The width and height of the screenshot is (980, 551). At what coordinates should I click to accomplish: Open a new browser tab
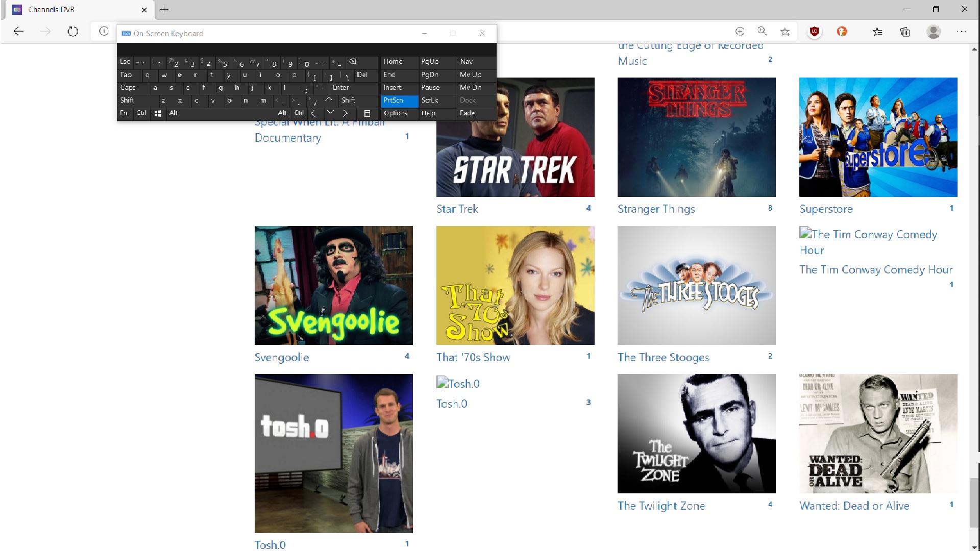(164, 9)
